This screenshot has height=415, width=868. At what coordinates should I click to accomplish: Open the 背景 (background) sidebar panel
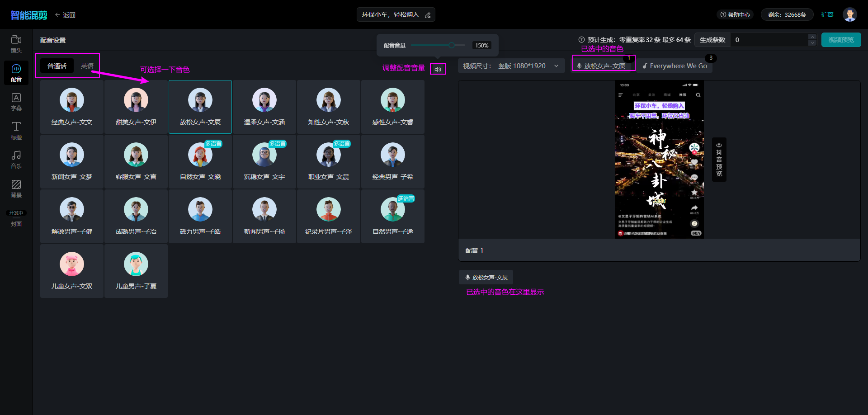pos(16,189)
